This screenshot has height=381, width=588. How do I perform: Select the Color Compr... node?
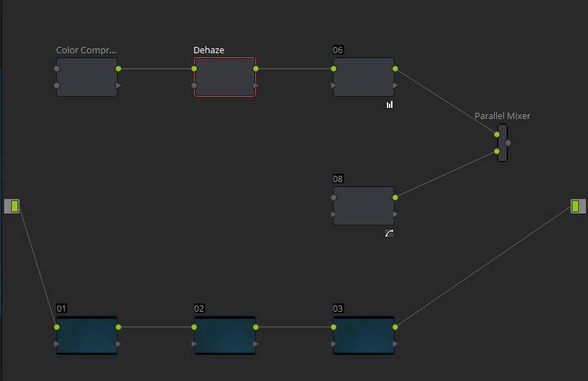click(87, 77)
